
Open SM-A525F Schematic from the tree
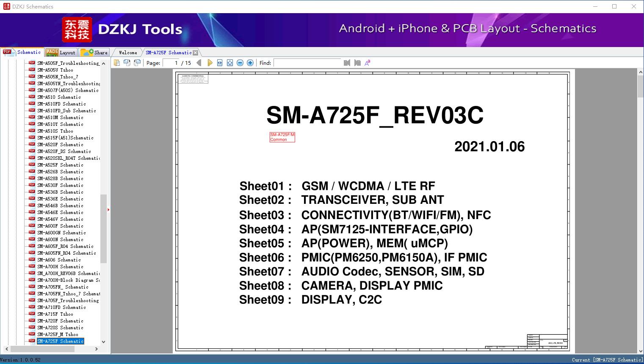[x=60, y=165]
